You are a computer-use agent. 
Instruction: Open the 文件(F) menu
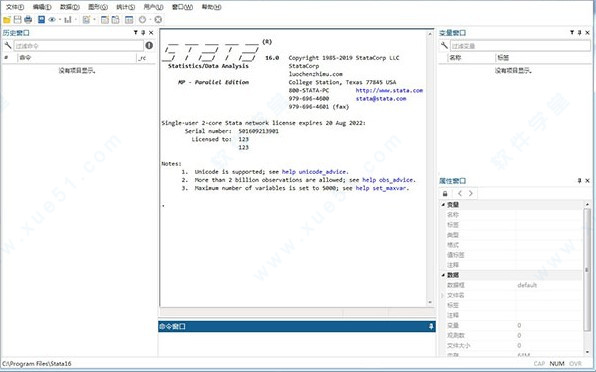tap(15, 7)
